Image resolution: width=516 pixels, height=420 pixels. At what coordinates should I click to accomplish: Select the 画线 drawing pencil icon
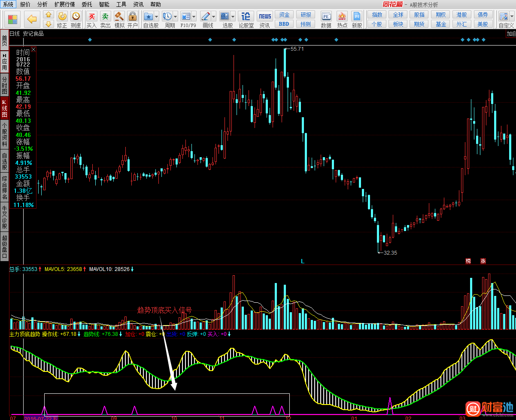pos(206,16)
